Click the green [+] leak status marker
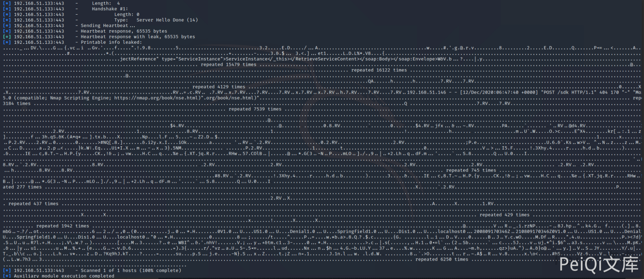The height and width of the screenshot is (279, 644). [7, 37]
